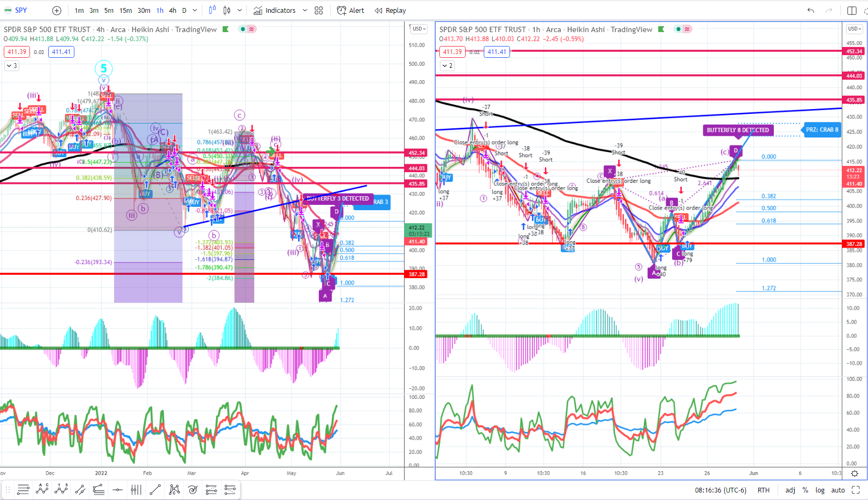This screenshot has height=500, width=868.
Task: Switch to the 1h timeframe
Action: (x=160, y=10)
